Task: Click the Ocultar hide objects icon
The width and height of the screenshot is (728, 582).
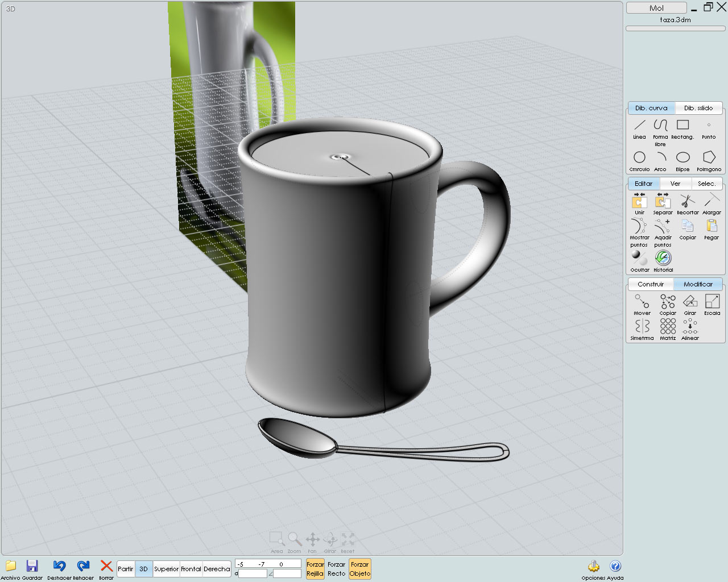Action: pos(639,261)
